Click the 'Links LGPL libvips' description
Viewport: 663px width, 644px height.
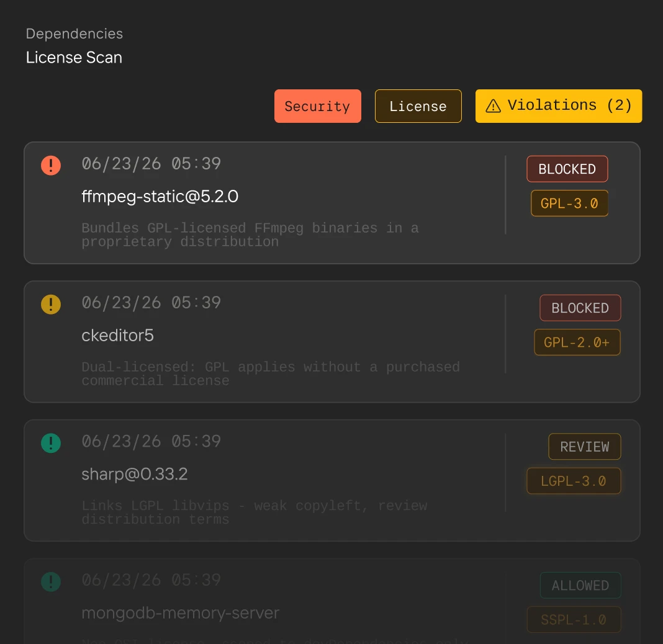(254, 512)
